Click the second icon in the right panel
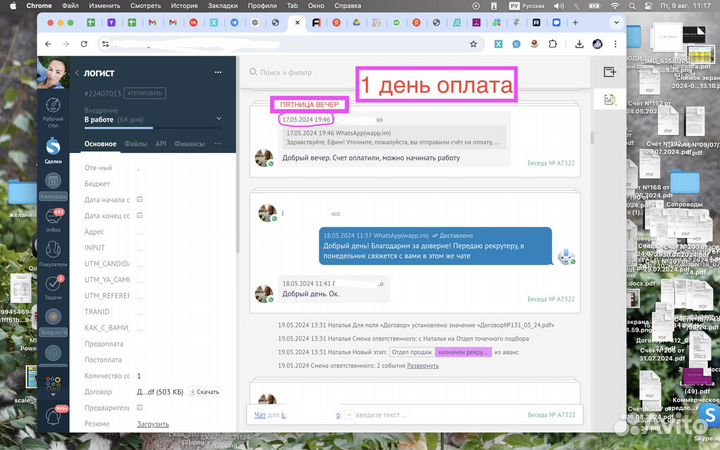This screenshot has height=450, width=720. (609, 99)
